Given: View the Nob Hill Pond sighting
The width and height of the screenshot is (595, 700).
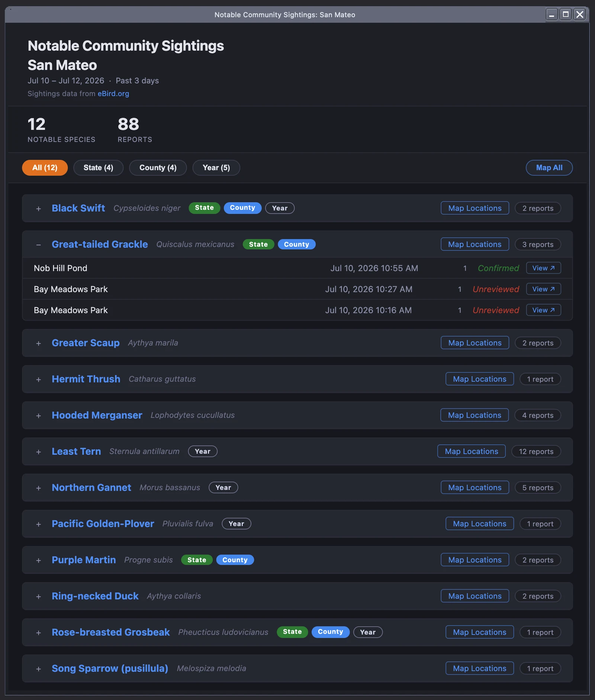Looking at the screenshot, I should pyautogui.click(x=543, y=268).
